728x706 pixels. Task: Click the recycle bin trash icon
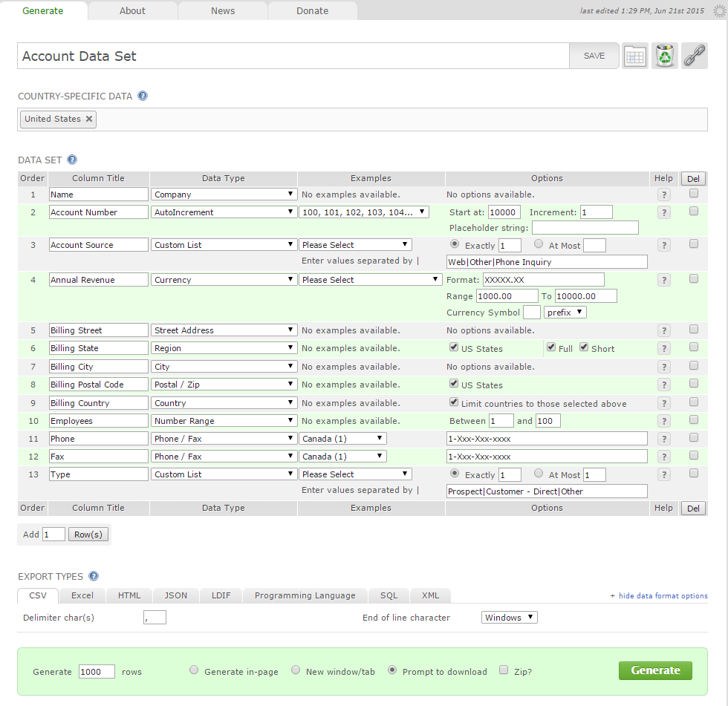coord(665,56)
